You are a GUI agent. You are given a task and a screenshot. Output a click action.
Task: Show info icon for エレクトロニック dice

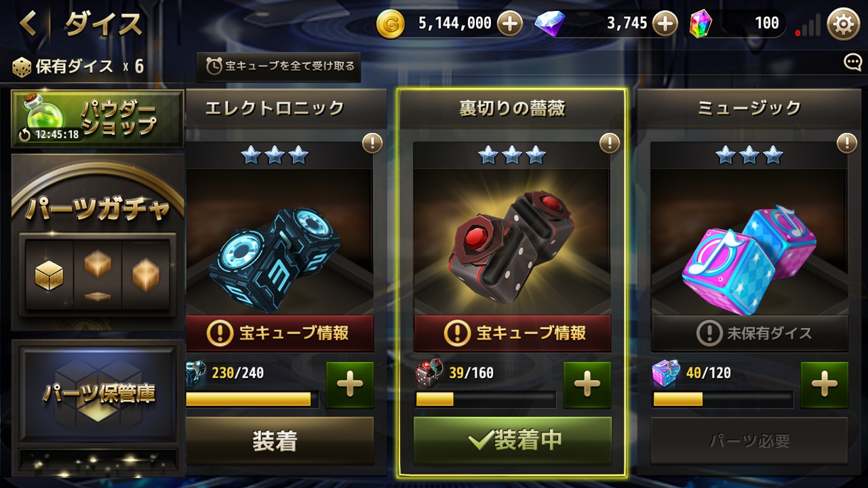pos(372,143)
